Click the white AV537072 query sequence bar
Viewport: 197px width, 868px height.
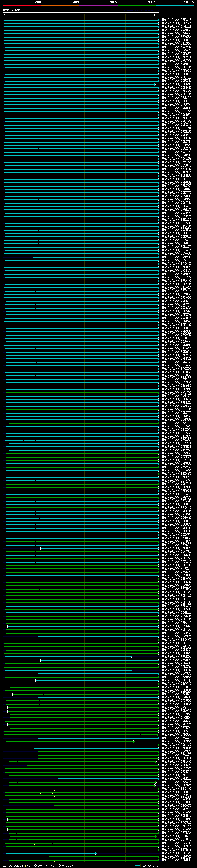tap(81, 12)
